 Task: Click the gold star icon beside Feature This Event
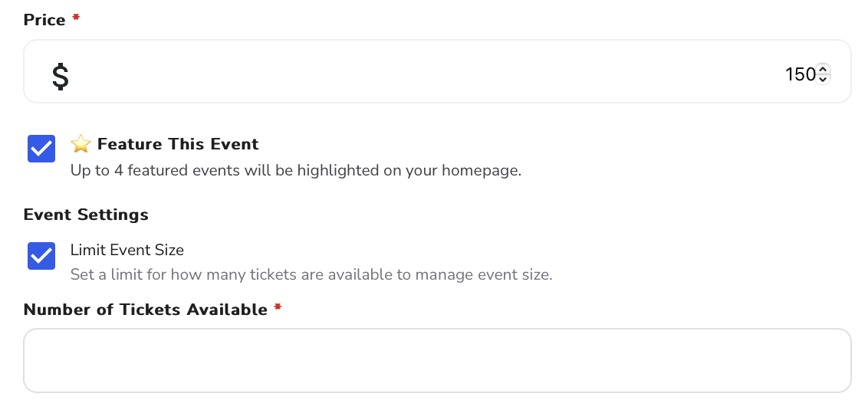click(x=81, y=144)
